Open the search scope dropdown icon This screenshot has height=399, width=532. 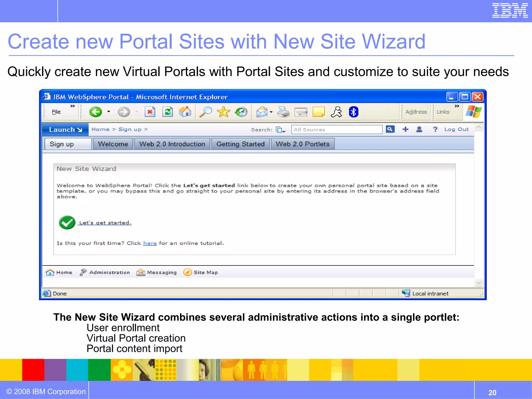pos(281,130)
